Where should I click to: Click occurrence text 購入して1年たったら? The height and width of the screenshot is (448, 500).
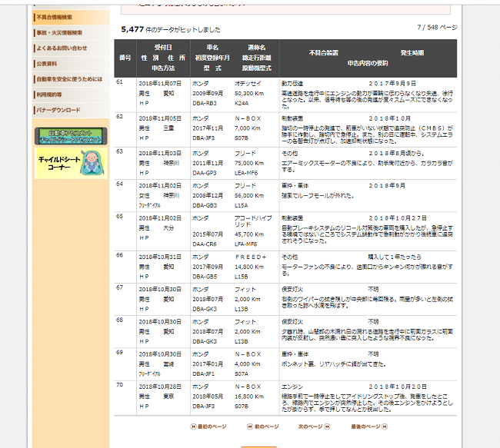[395, 257]
